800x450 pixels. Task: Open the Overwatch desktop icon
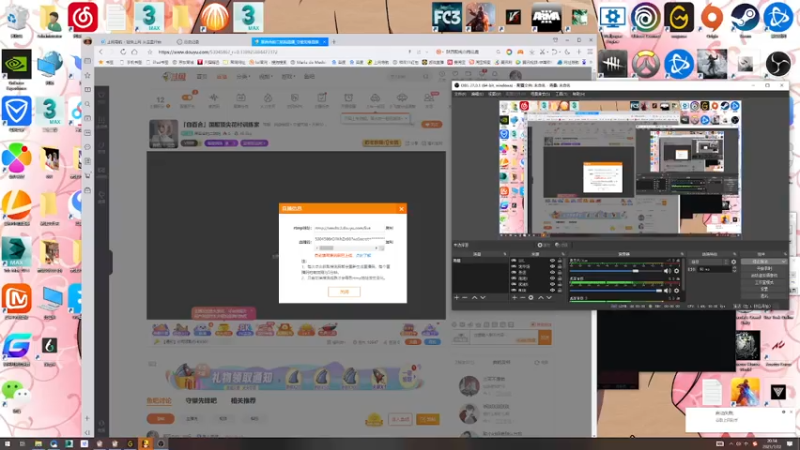coord(645,64)
